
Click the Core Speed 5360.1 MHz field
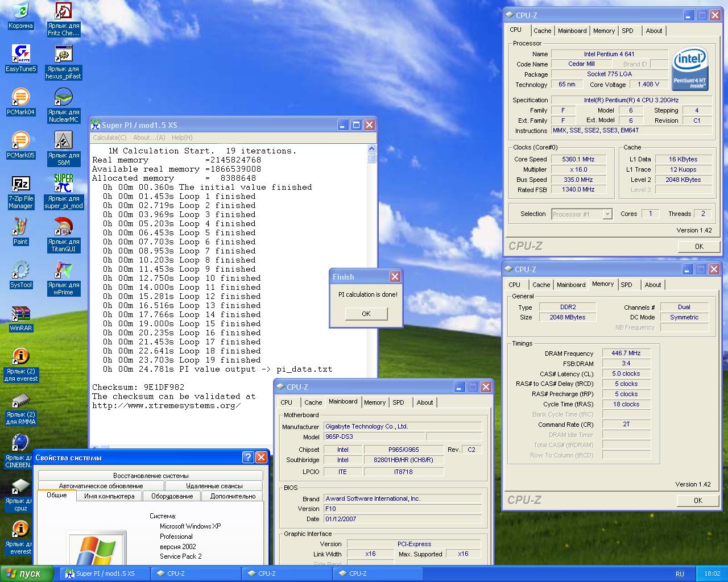[578, 159]
